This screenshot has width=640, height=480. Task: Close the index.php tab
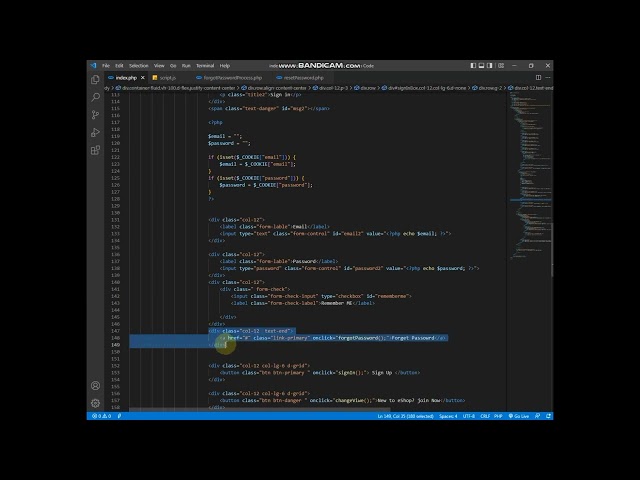coord(142,78)
